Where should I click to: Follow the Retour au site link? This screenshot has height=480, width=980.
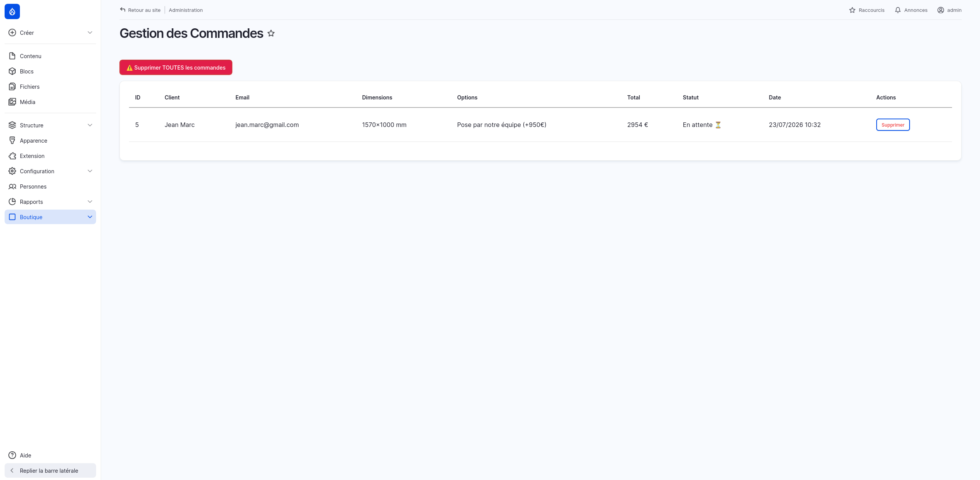(x=140, y=10)
